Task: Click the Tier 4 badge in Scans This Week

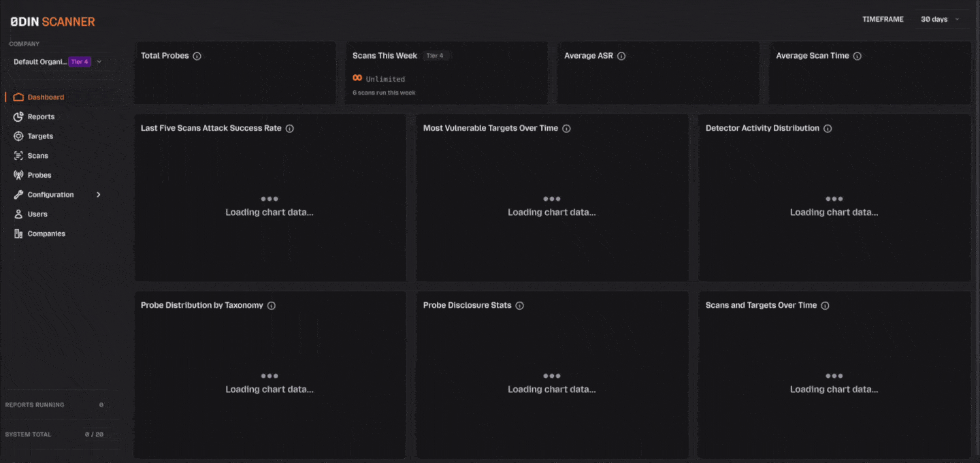Action: click(x=435, y=56)
